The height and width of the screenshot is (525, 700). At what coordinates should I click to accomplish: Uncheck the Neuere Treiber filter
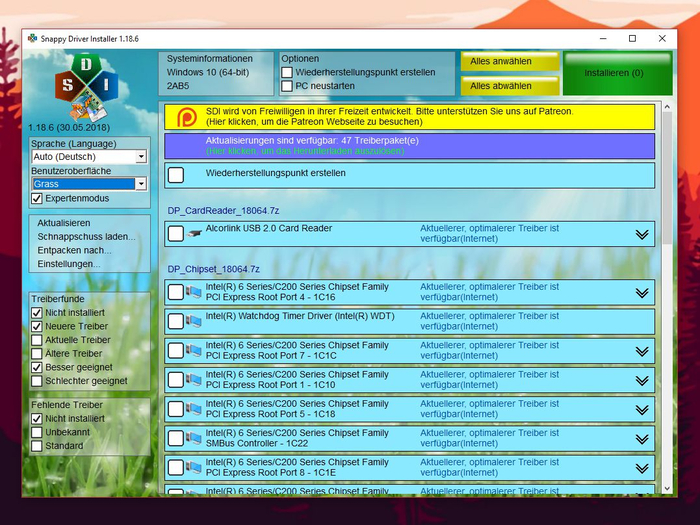37,326
